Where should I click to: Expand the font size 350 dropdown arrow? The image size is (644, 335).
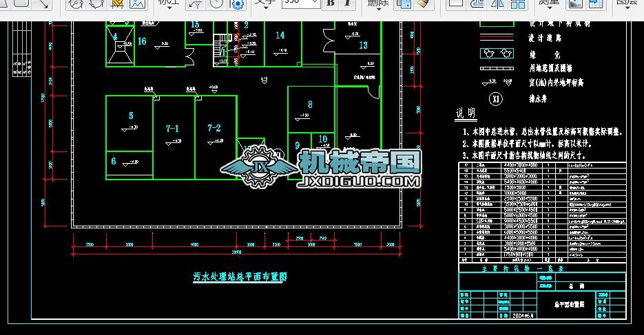pos(315,3)
